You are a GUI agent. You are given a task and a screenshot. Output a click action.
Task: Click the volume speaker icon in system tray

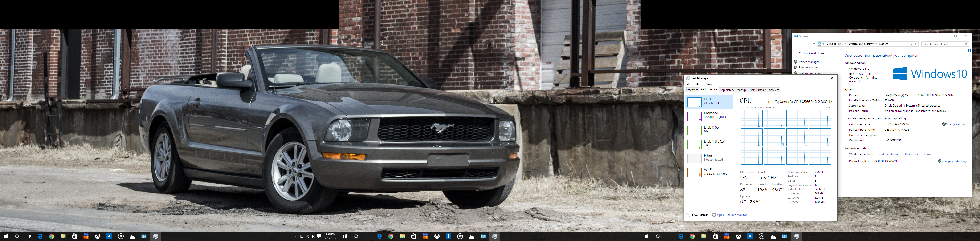click(313, 237)
